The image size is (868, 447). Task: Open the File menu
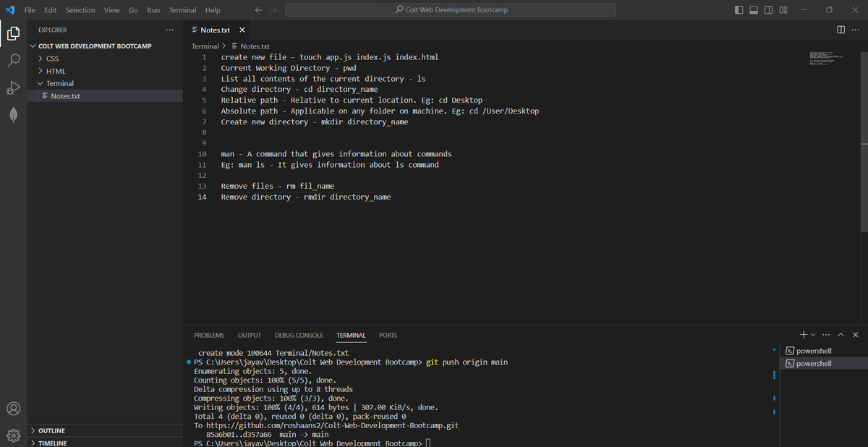pyautogui.click(x=30, y=10)
